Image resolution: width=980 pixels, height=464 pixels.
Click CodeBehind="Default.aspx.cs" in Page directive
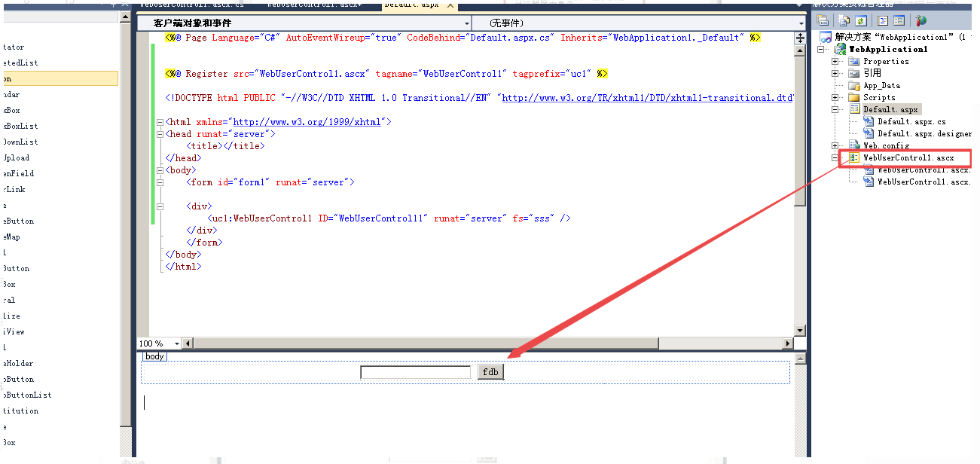[481, 38]
